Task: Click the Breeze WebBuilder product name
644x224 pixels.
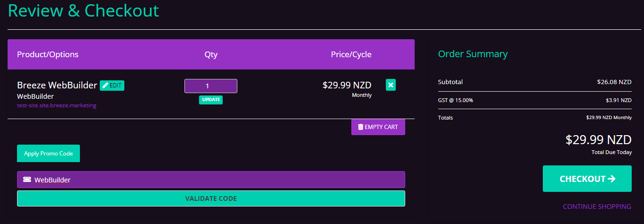Action: click(x=57, y=85)
